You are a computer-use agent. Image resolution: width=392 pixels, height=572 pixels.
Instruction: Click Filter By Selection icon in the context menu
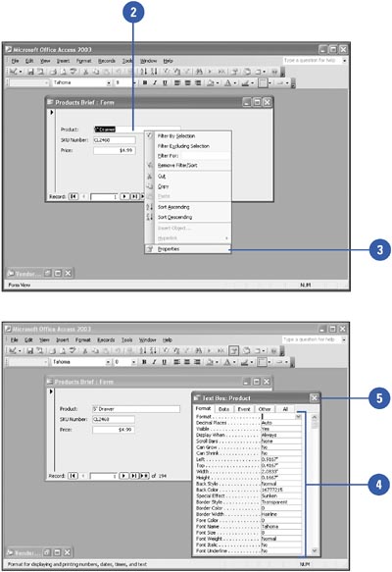click(149, 135)
